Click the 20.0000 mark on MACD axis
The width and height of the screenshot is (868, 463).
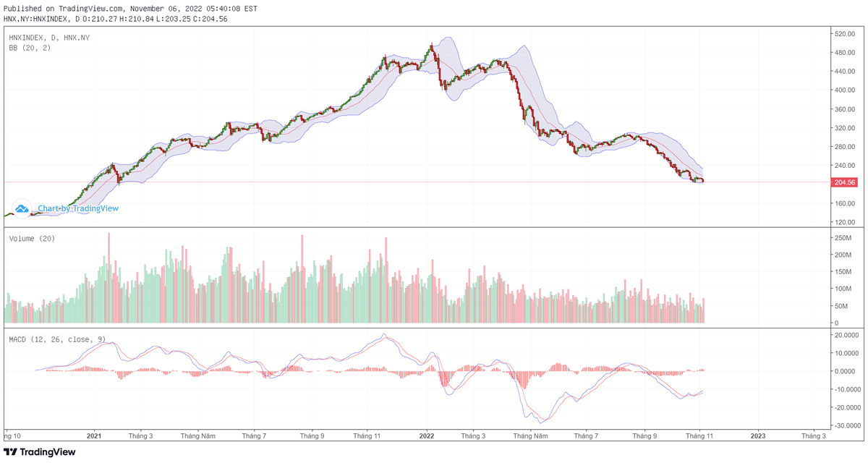click(846, 336)
